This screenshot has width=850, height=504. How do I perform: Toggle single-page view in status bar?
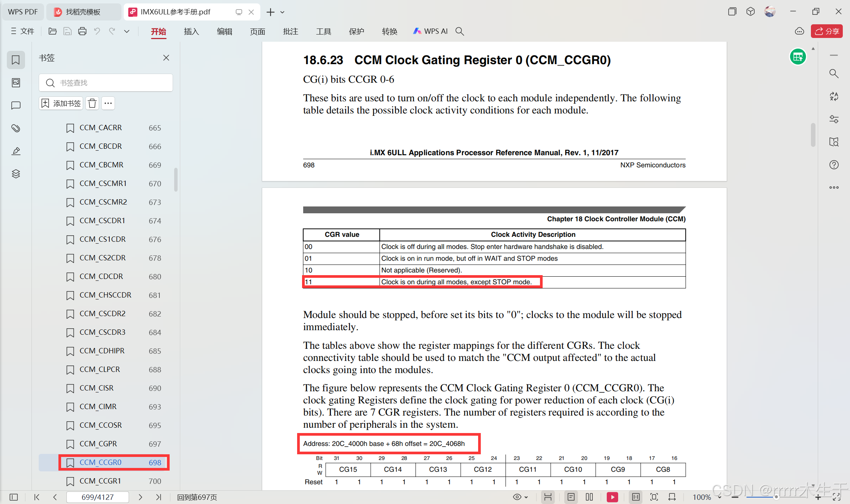point(571,497)
